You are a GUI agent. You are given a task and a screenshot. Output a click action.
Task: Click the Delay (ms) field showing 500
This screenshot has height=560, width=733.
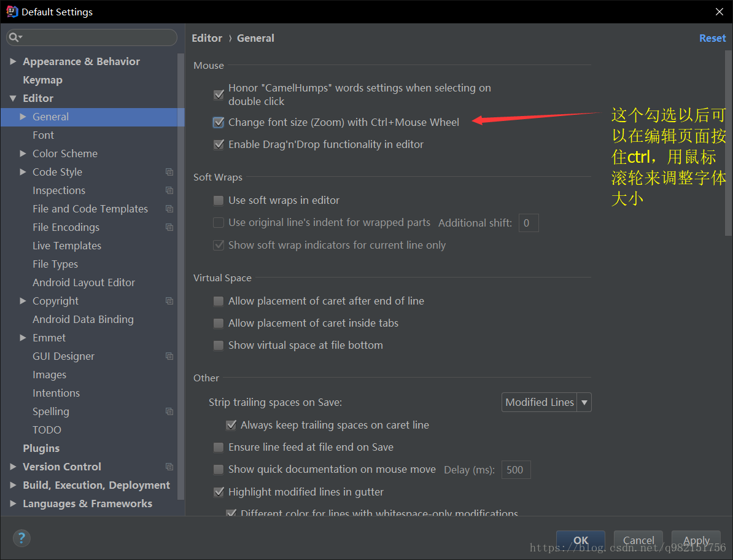[516, 470]
